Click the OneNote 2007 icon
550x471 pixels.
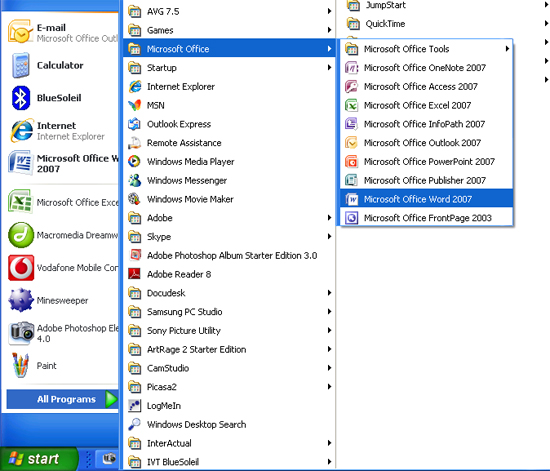tap(351, 68)
